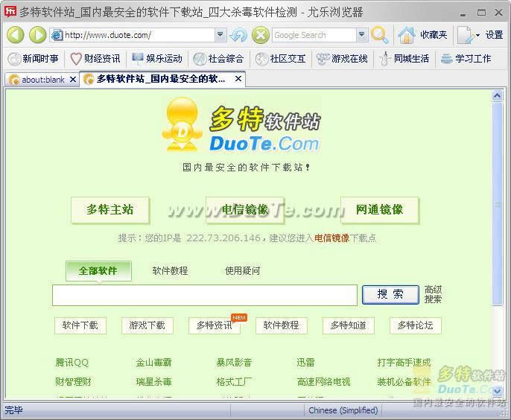511x420 pixels.
Task: Open the 迅雷 link
Action: tap(305, 363)
